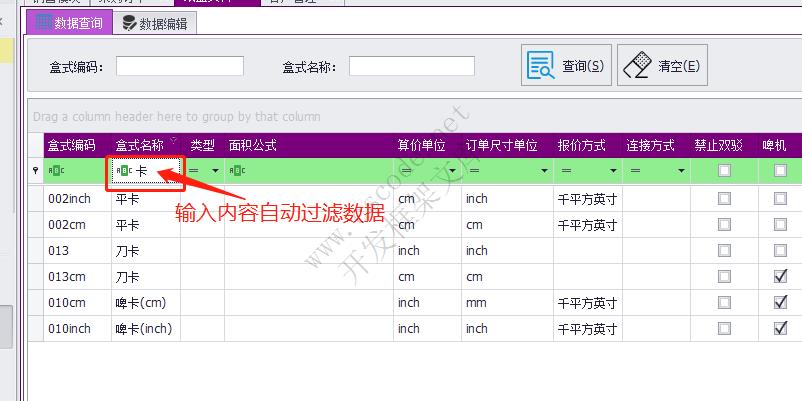Toggle 啤机 checkbox for row 002inch
This screenshot has height=401, width=802.
780,198
